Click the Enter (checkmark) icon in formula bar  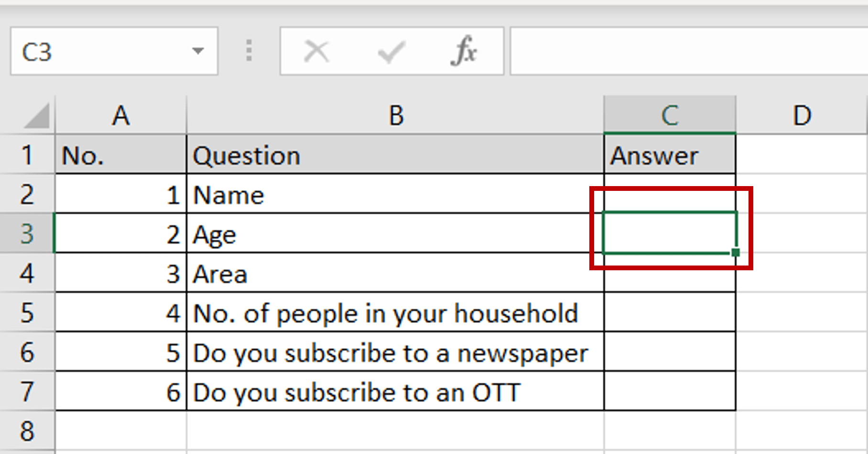(x=391, y=51)
